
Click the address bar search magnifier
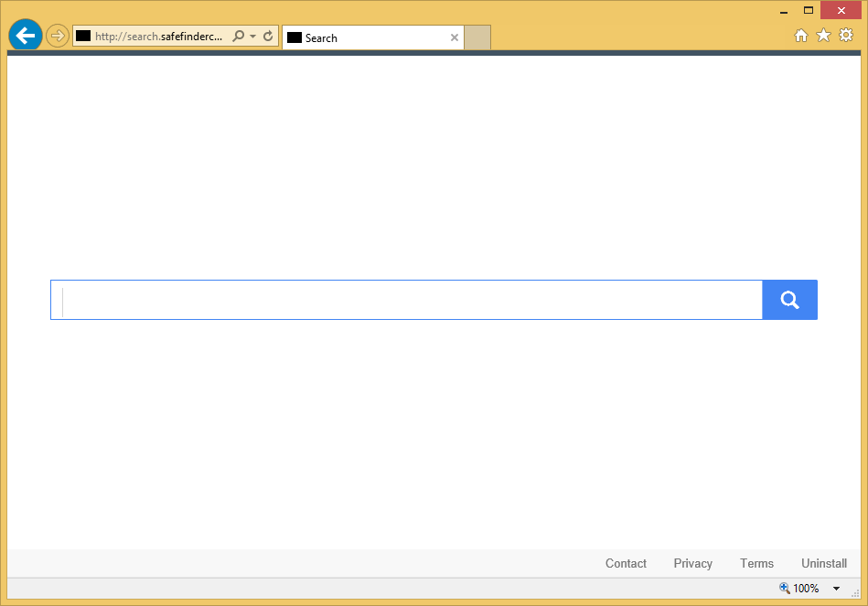[x=239, y=37]
